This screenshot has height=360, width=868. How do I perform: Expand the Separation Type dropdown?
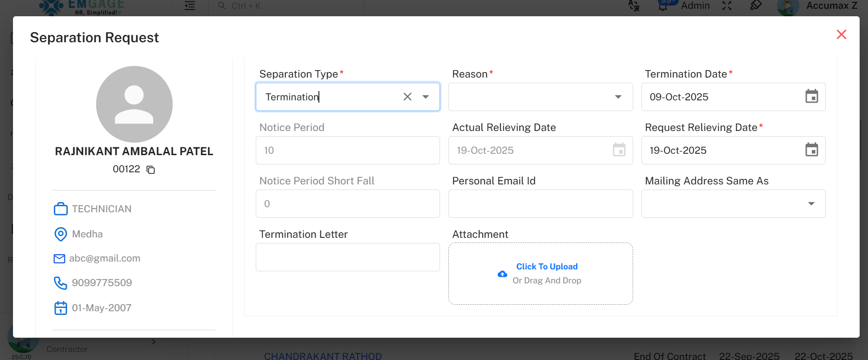[426, 97]
